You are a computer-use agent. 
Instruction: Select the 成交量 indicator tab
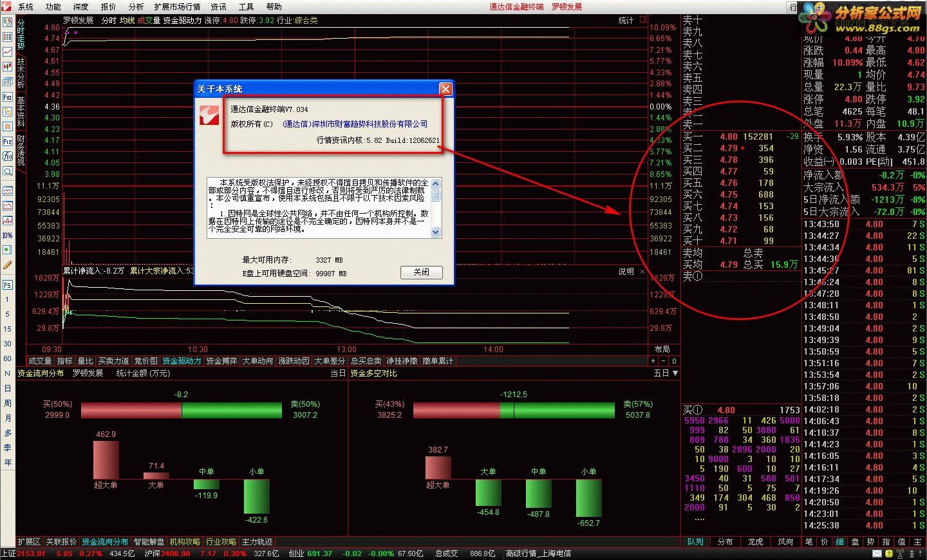point(40,361)
